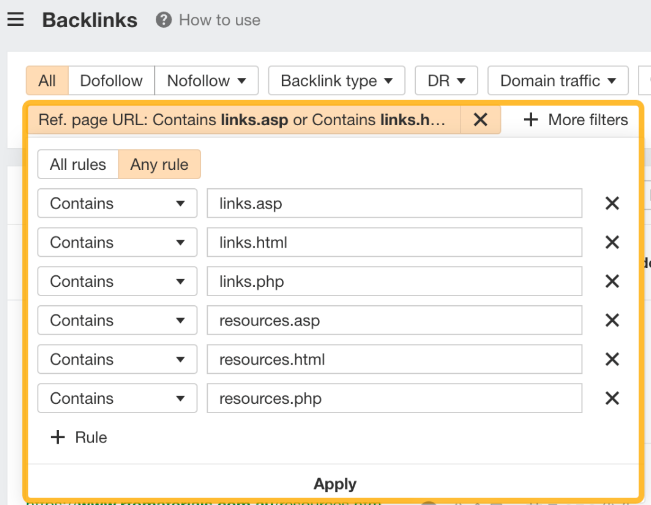651x505 pixels.
Task: Open the hamburger menu icon
Action: click(15, 20)
